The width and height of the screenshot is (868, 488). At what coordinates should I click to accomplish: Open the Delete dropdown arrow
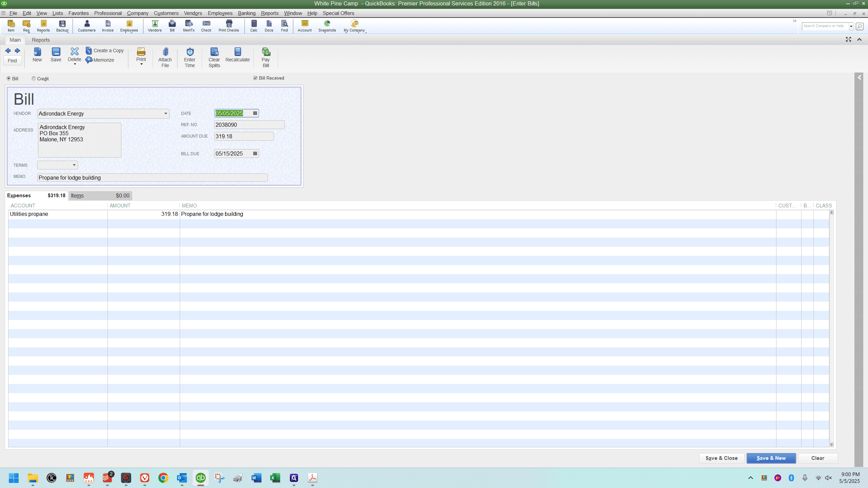pyautogui.click(x=75, y=64)
